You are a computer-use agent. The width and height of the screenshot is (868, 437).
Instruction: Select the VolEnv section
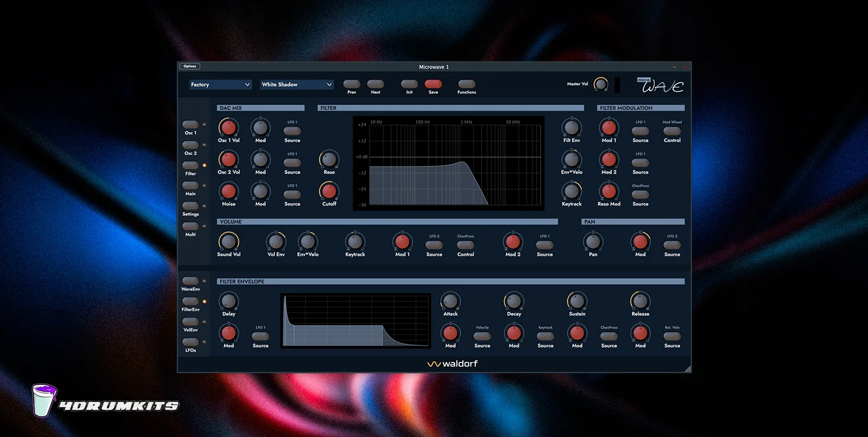pyautogui.click(x=191, y=322)
